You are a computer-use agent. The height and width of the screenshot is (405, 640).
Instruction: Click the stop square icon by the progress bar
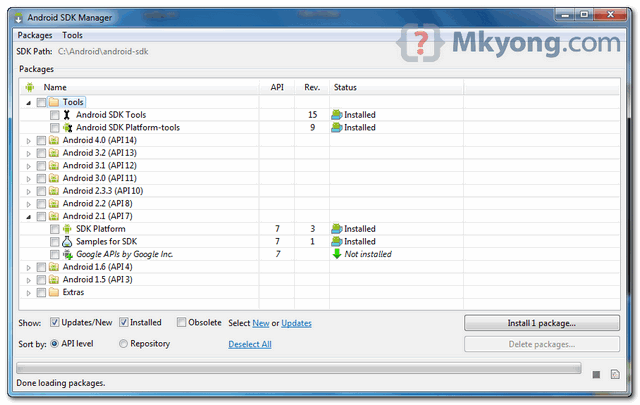596,374
